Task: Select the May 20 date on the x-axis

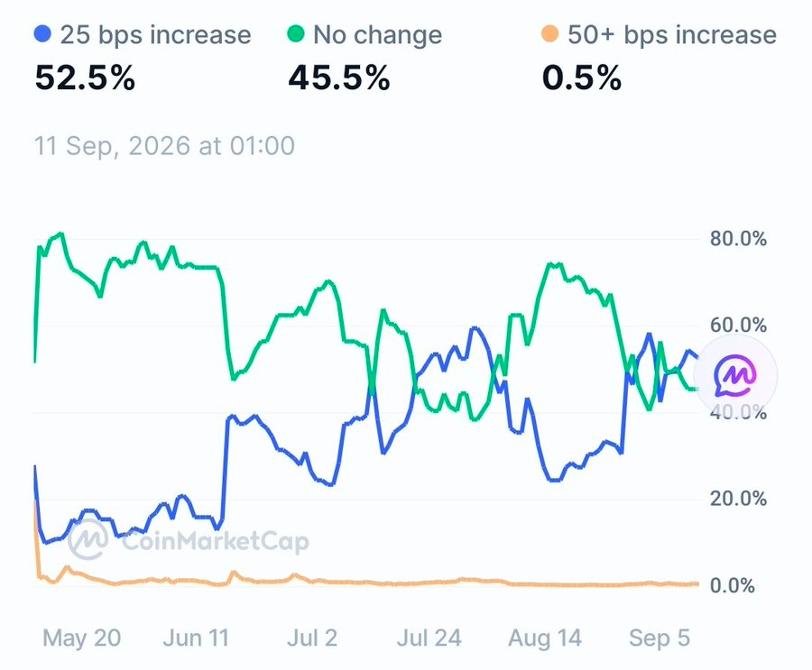Action: coord(82,638)
